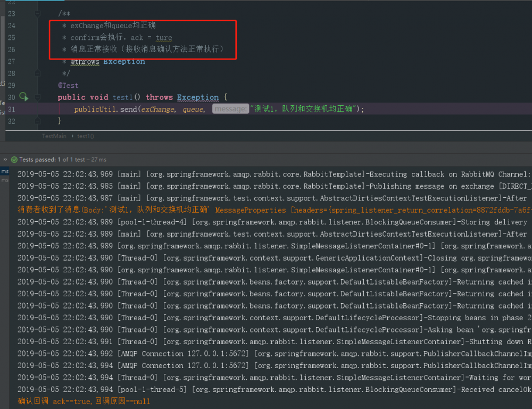Viewport: 532px width, 409px height.
Task: Click the 'Asking bean' DefaultLifecycleProcessor log line
Action: pyautogui.click(x=275, y=330)
